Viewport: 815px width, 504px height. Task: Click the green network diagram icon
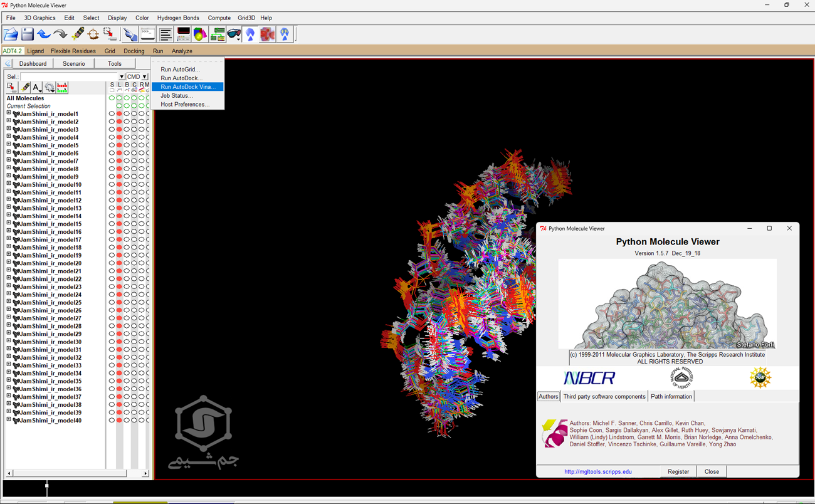pos(218,34)
